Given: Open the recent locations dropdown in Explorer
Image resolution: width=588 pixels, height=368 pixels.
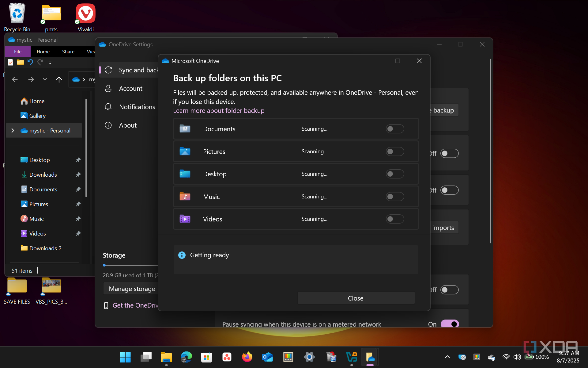Looking at the screenshot, I should point(45,79).
